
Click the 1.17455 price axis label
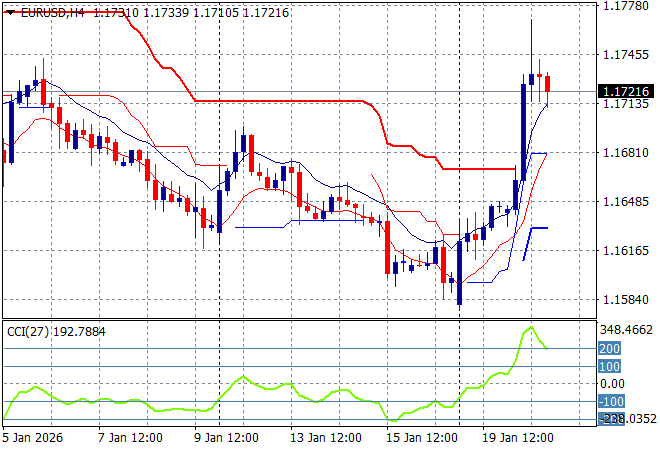tap(626, 55)
